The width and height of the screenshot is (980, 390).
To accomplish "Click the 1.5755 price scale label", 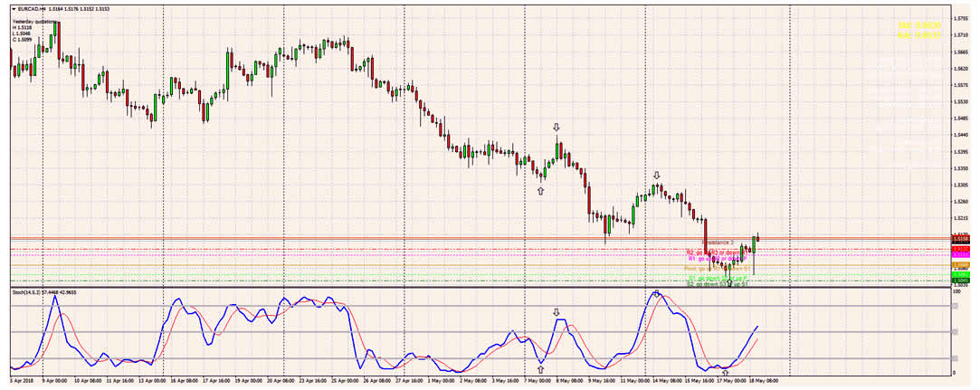I will tap(961, 18).
